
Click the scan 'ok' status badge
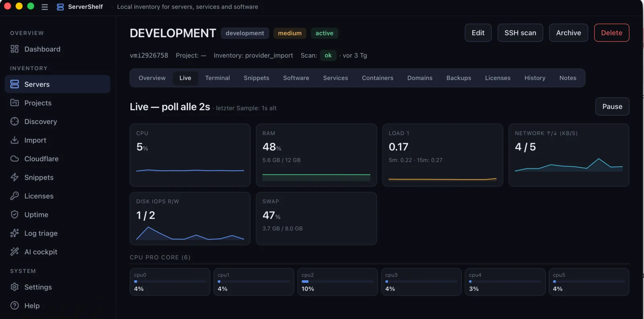coord(328,55)
